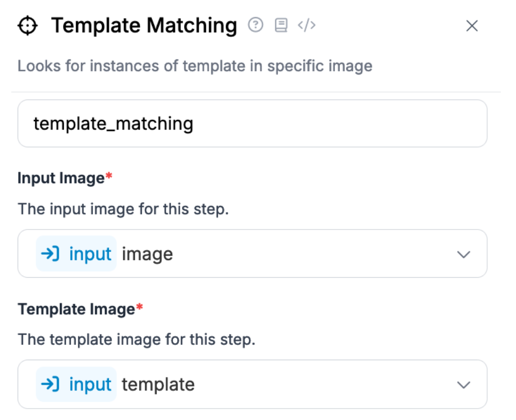The height and width of the screenshot is (420, 516).
Task: Click the "Input Image" field label
Action: (x=61, y=178)
